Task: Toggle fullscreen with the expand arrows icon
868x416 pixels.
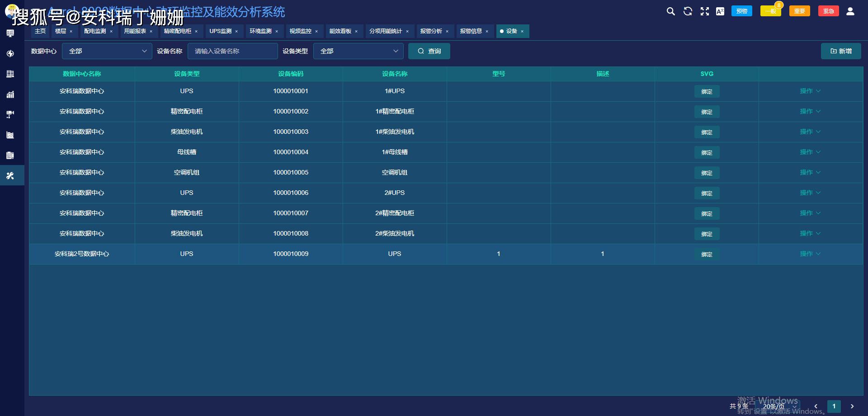Action: (704, 11)
